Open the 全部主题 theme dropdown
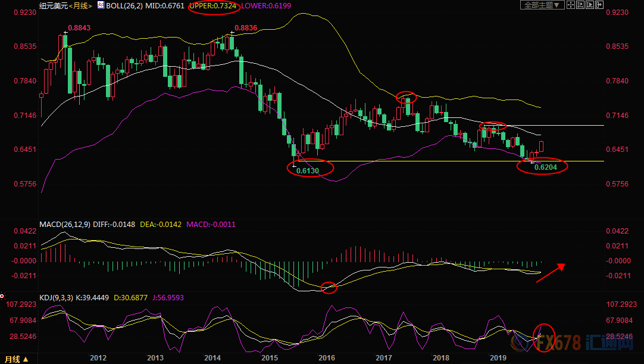644x364 pixels. (537, 5)
